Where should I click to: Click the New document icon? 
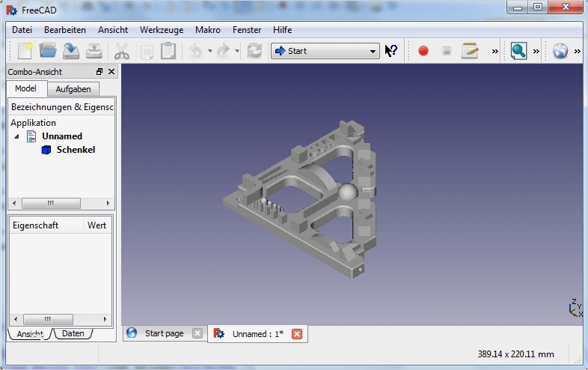click(25, 51)
